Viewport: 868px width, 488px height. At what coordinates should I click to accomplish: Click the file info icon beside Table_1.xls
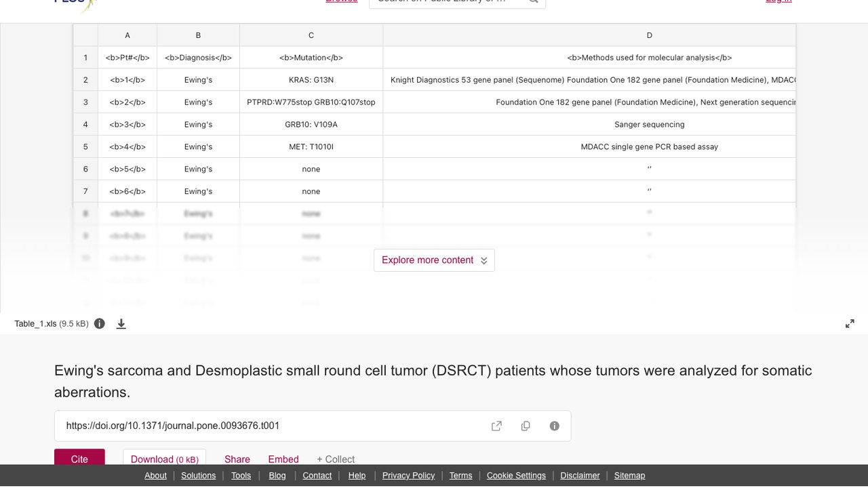pyautogui.click(x=100, y=323)
